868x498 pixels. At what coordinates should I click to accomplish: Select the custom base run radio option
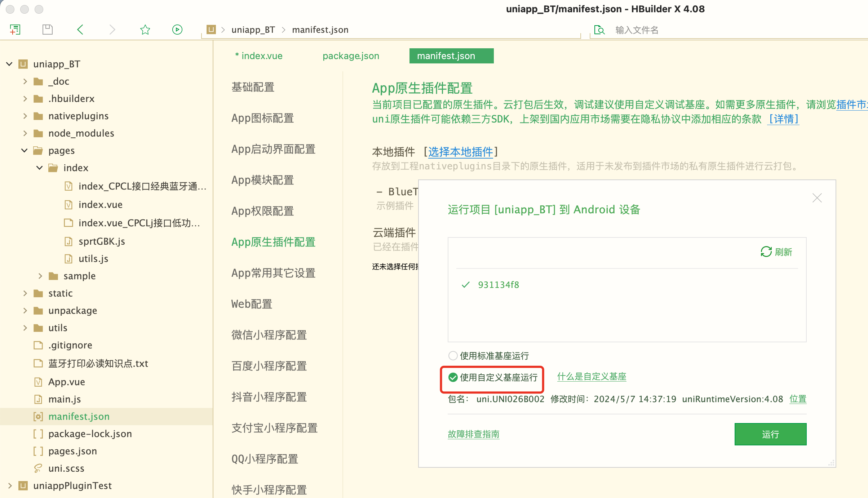tap(453, 378)
